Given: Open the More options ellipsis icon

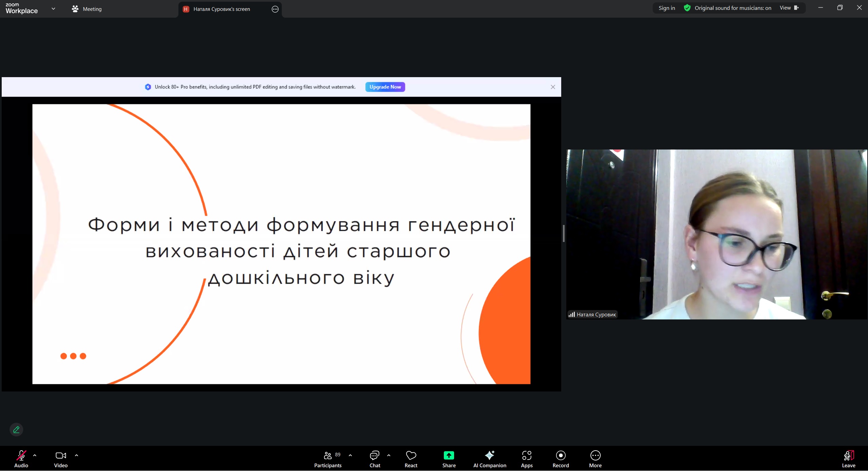Looking at the screenshot, I should point(595,455).
